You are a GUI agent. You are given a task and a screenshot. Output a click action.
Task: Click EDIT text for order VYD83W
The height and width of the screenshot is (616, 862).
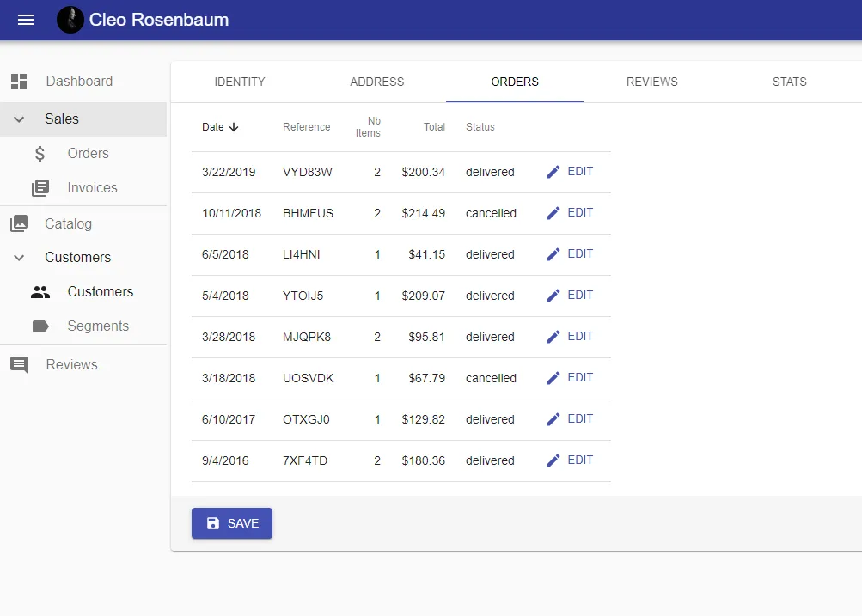[x=580, y=172]
